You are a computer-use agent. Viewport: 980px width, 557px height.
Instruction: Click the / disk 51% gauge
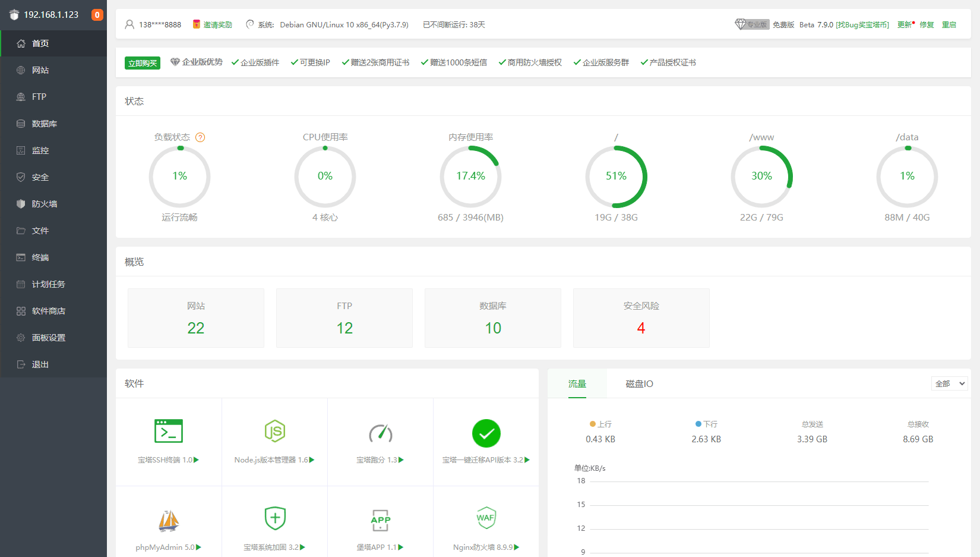tap(616, 177)
